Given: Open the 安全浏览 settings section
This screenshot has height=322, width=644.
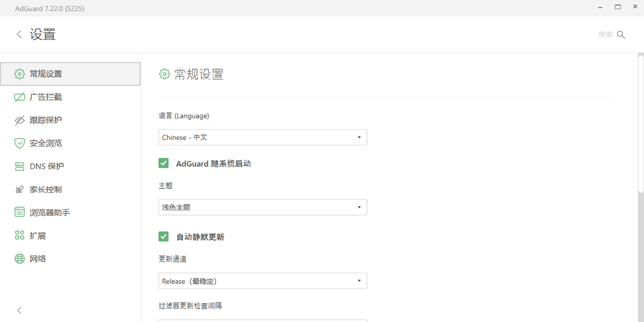Looking at the screenshot, I should click(70, 143).
